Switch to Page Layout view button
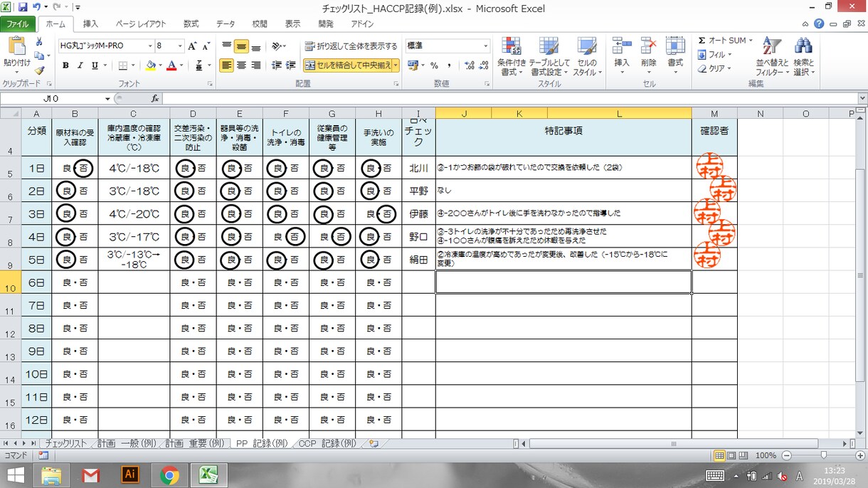The height and width of the screenshot is (488, 868). pos(730,455)
